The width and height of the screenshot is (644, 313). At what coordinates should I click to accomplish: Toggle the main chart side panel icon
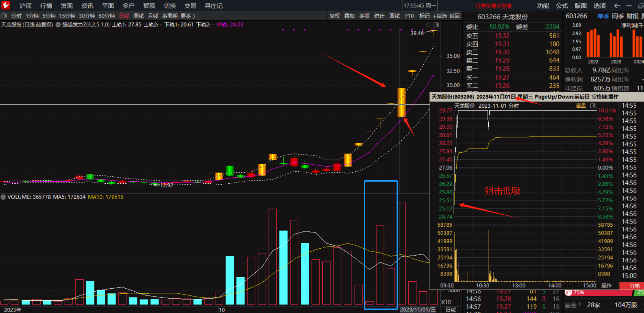(436, 25)
